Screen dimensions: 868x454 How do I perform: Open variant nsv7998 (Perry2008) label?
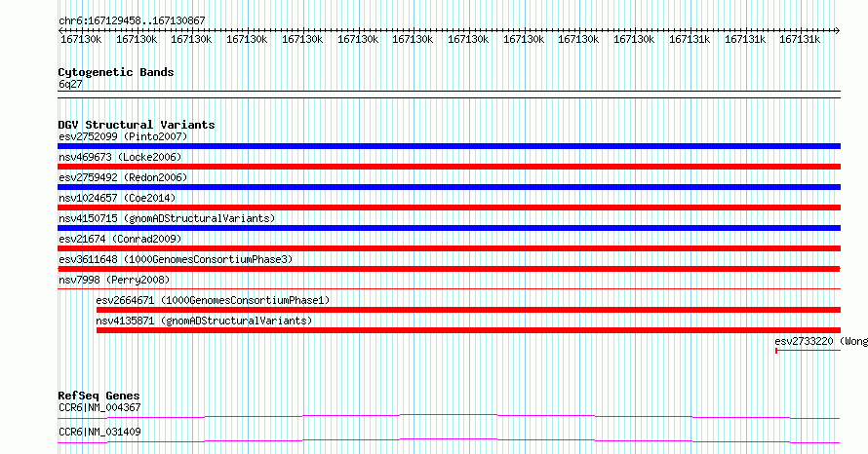114,280
